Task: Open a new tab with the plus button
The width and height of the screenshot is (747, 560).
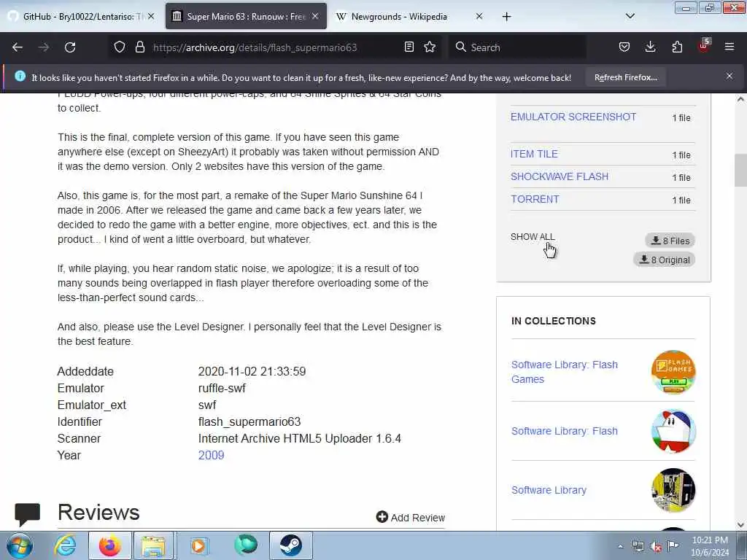Action: pos(506,17)
